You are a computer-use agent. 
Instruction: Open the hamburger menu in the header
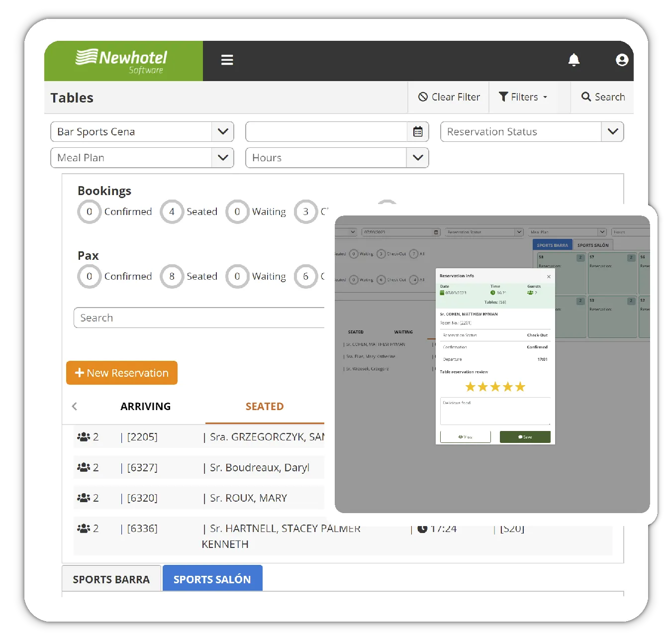[227, 60]
